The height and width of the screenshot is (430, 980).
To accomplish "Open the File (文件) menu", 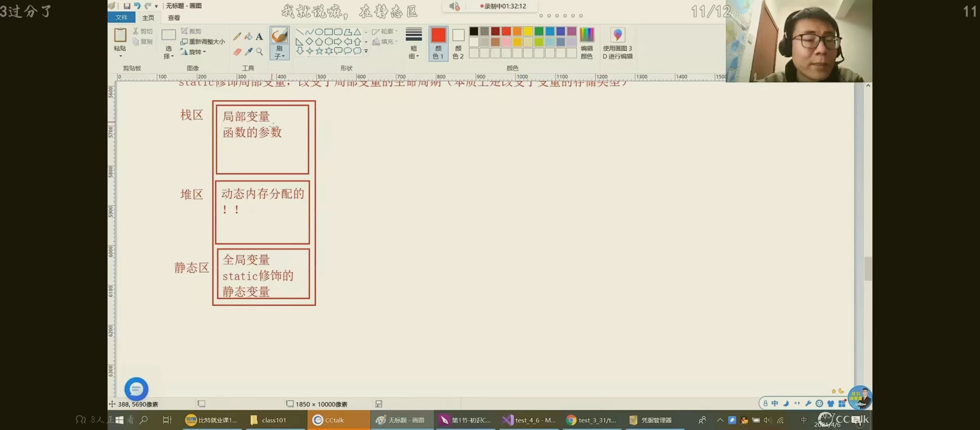I will click(x=121, y=18).
